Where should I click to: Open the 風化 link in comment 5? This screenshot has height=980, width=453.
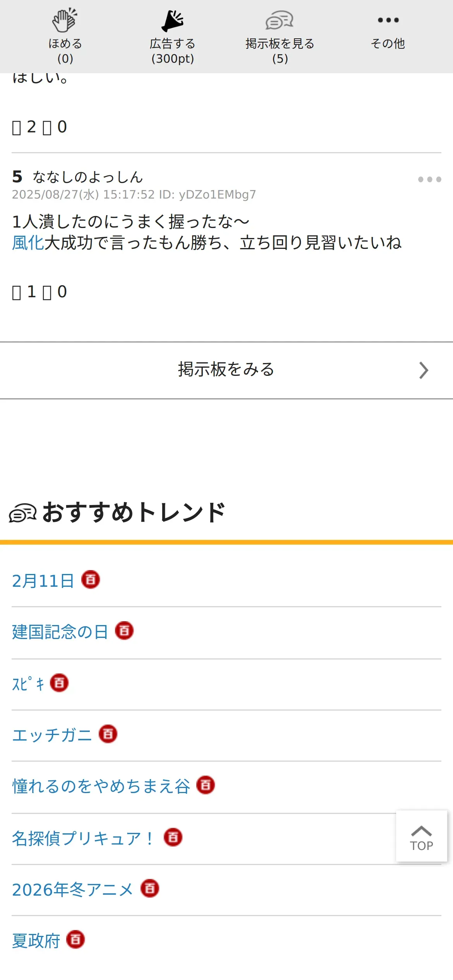click(28, 243)
